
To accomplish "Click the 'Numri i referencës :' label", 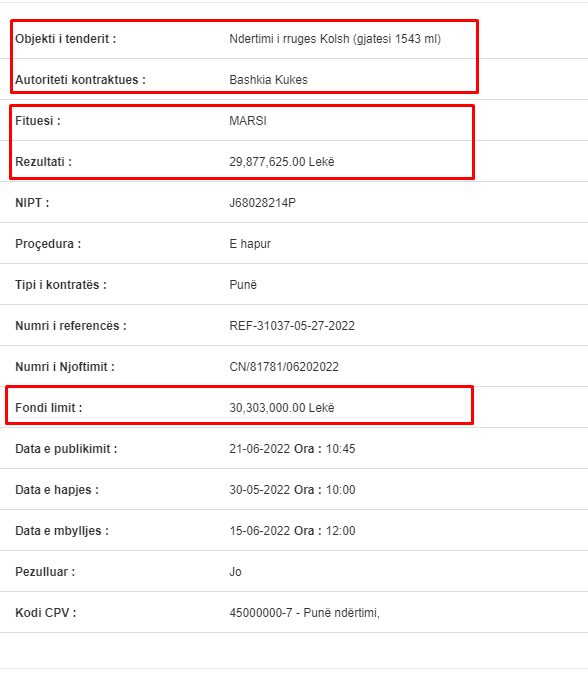I will 71,326.
